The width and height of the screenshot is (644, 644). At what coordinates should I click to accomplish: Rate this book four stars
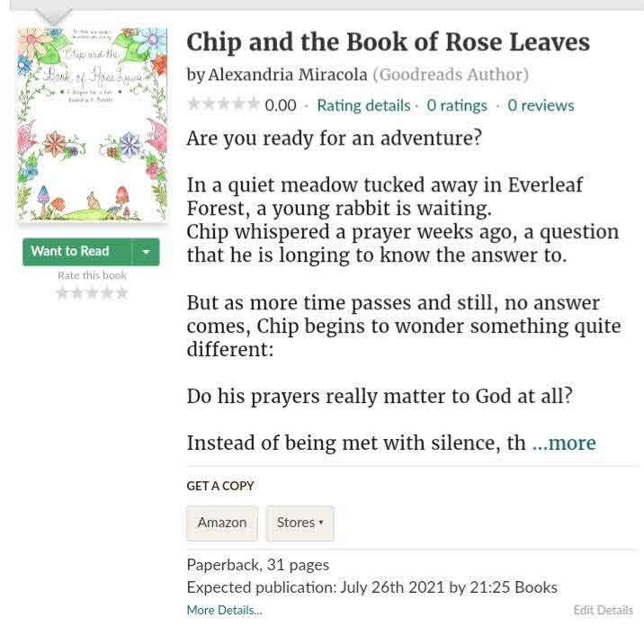coord(106,293)
